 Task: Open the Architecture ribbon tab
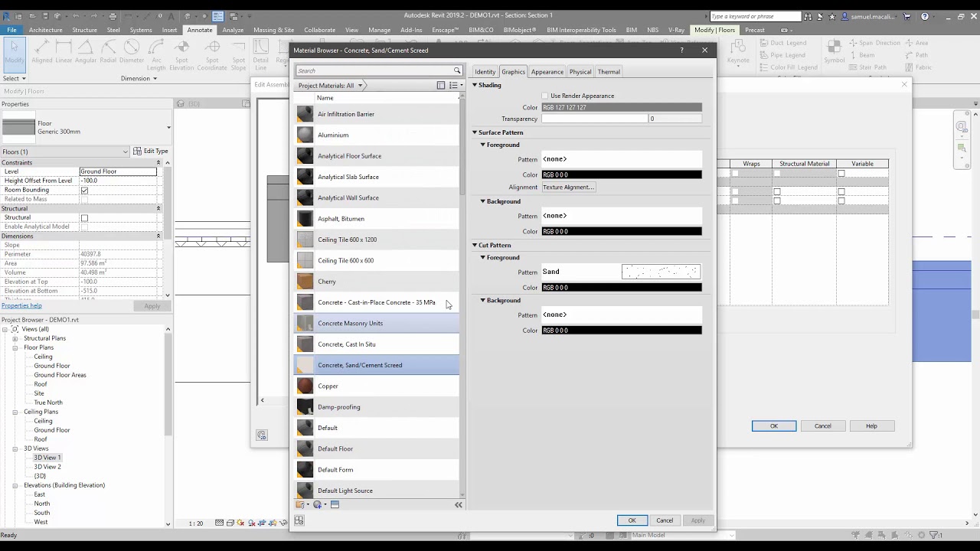click(x=46, y=30)
